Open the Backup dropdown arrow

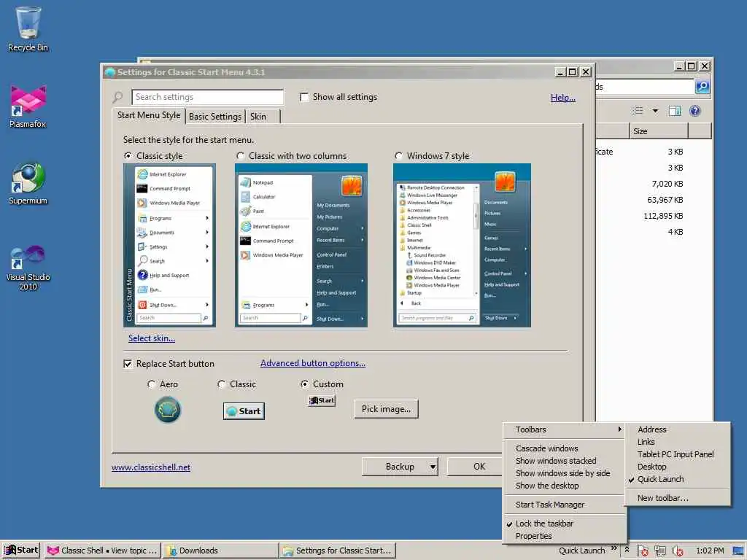433,467
